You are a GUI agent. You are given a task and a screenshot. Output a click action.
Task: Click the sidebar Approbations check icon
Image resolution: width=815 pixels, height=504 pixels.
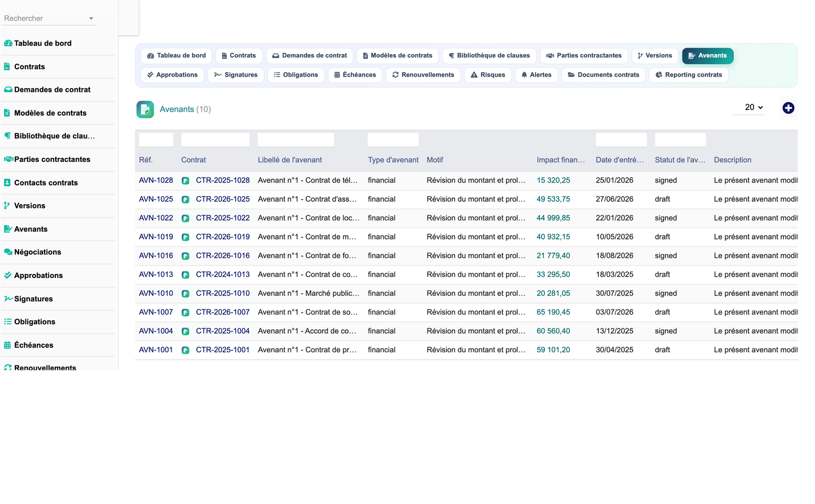7,275
